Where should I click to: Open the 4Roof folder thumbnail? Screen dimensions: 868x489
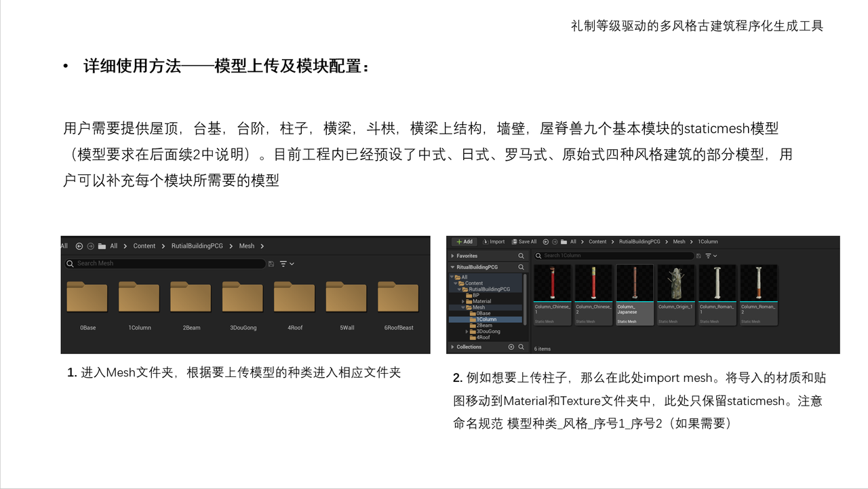294,297
